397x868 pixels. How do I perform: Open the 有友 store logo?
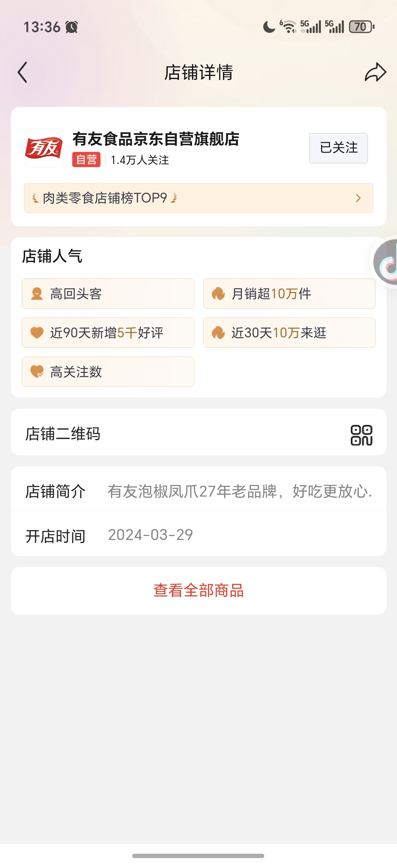pyautogui.click(x=44, y=148)
